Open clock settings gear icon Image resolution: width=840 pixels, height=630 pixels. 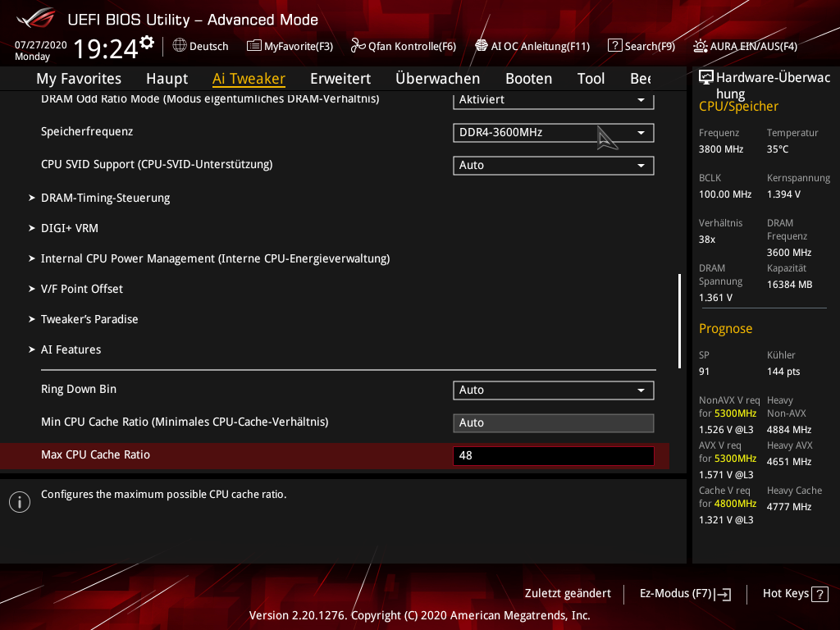pyautogui.click(x=147, y=43)
